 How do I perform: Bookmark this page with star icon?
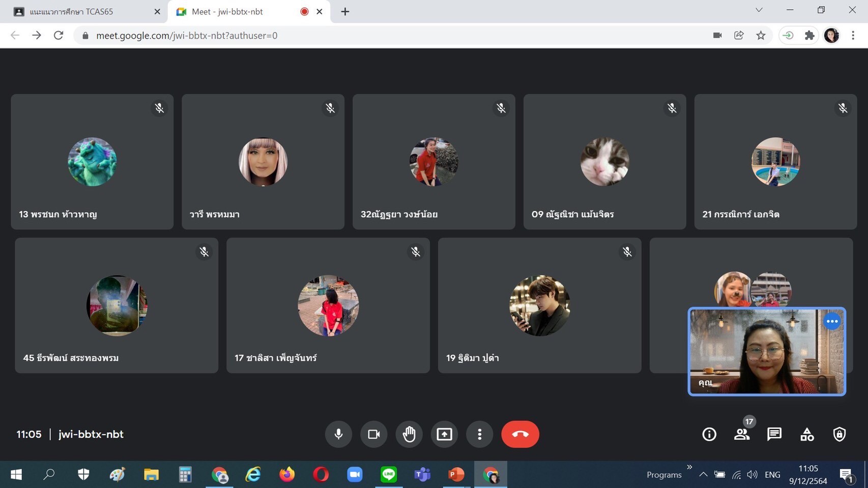(761, 35)
